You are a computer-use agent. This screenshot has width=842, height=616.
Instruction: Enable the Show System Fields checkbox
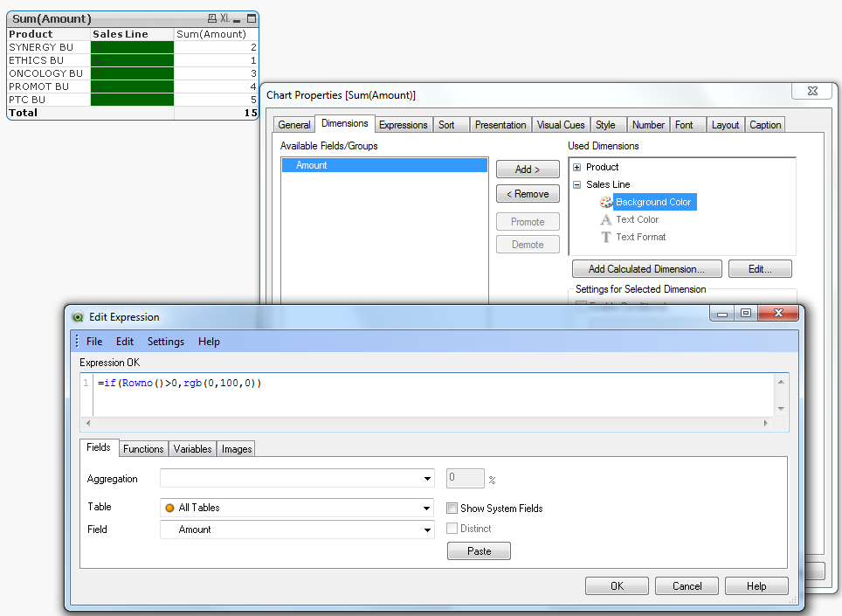click(452, 508)
